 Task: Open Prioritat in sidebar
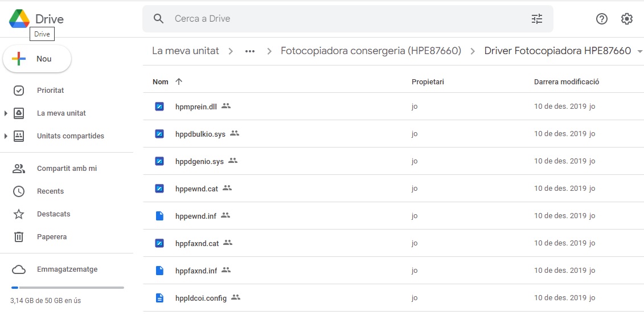(x=50, y=91)
